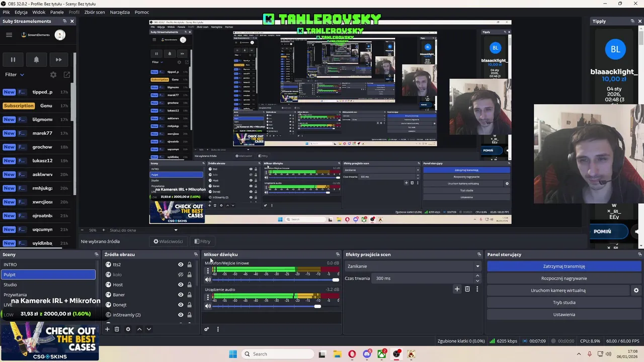644x362 pixels.
Task: Open the Edycja menu
Action: (21, 12)
